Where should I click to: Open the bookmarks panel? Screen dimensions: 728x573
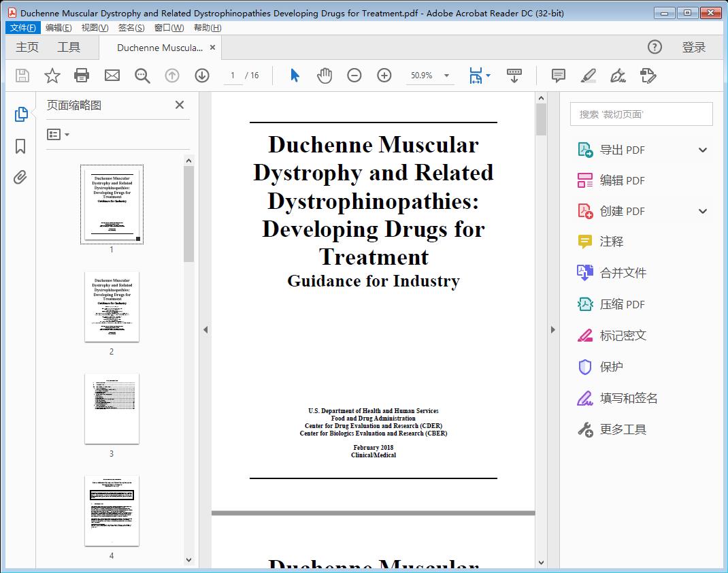tap(20, 146)
